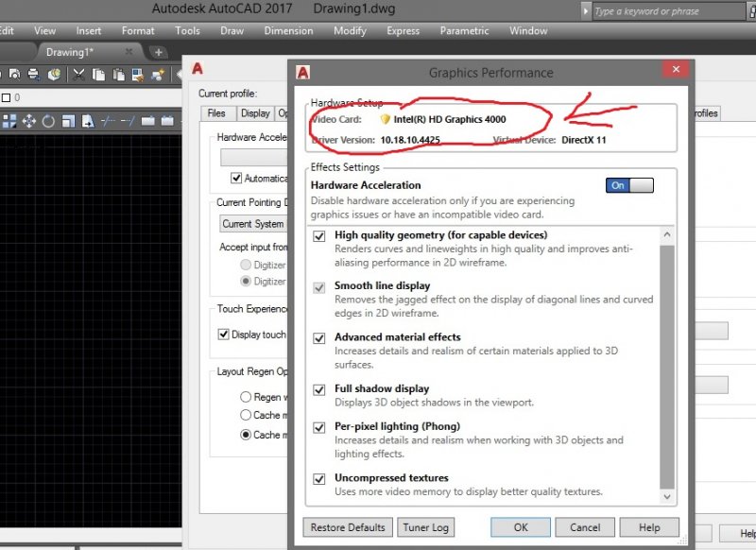Uncheck Per-pixel lighting (Phong)
Viewport: 756px width, 550px height.
tap(319, 427)
